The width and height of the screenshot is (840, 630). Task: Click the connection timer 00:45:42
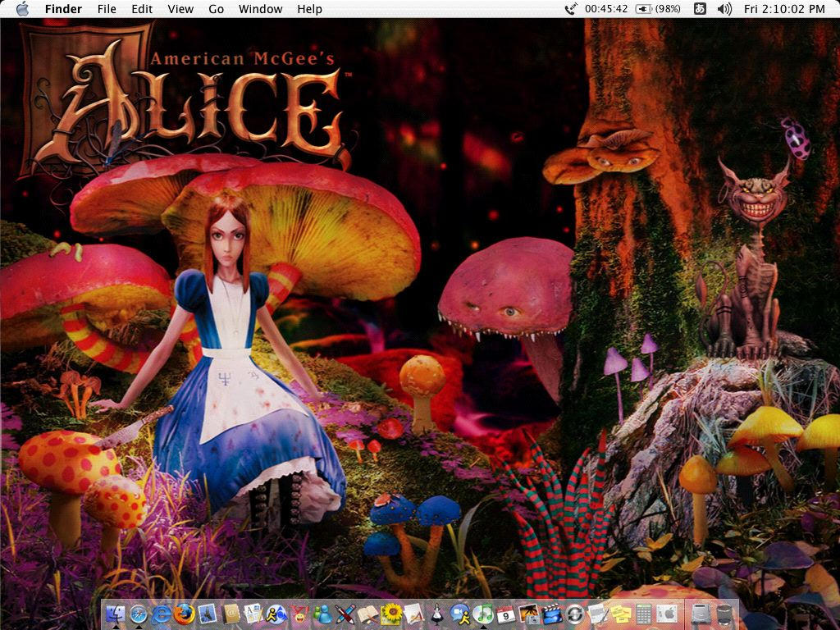pos(606,9)
